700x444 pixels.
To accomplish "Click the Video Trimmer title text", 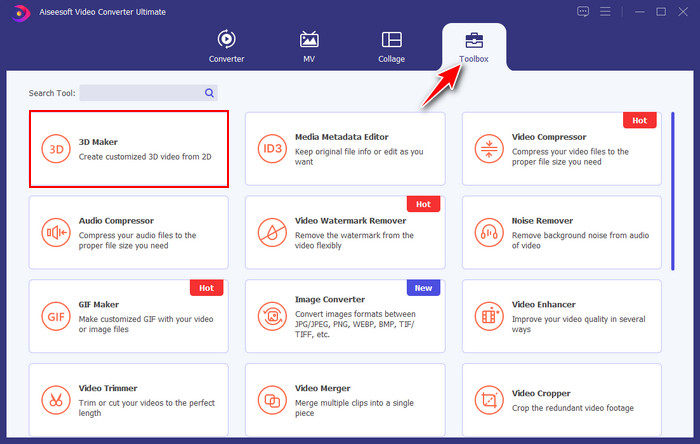I will click(x=108, y=388).
